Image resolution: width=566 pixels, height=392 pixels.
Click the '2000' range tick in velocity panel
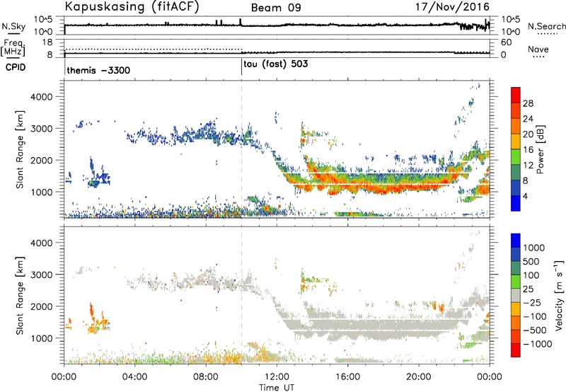coord(41,306)
